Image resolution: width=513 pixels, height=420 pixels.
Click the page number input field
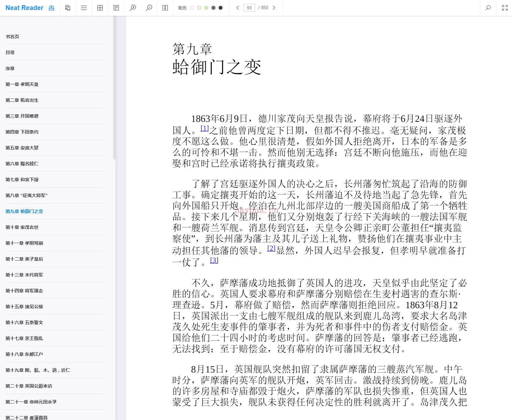[249, 8]
